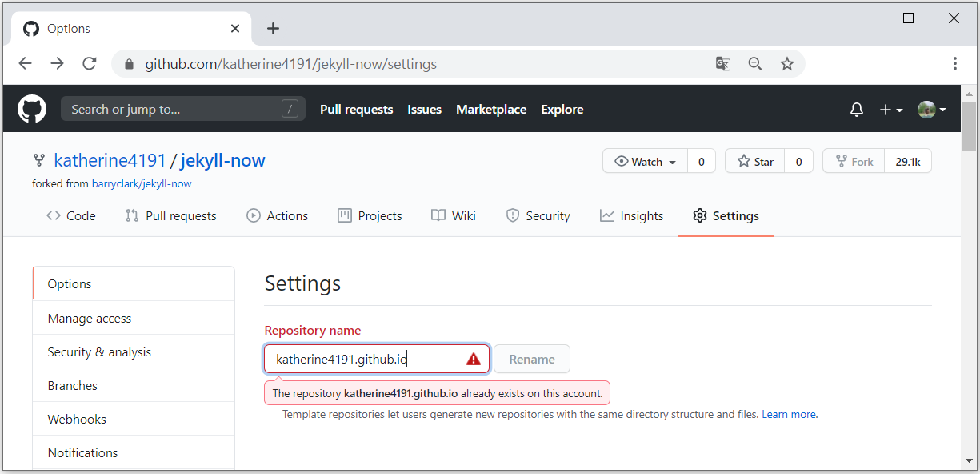Open the user avatar menu
Screen dimensions: 980x474
[932, 110]
